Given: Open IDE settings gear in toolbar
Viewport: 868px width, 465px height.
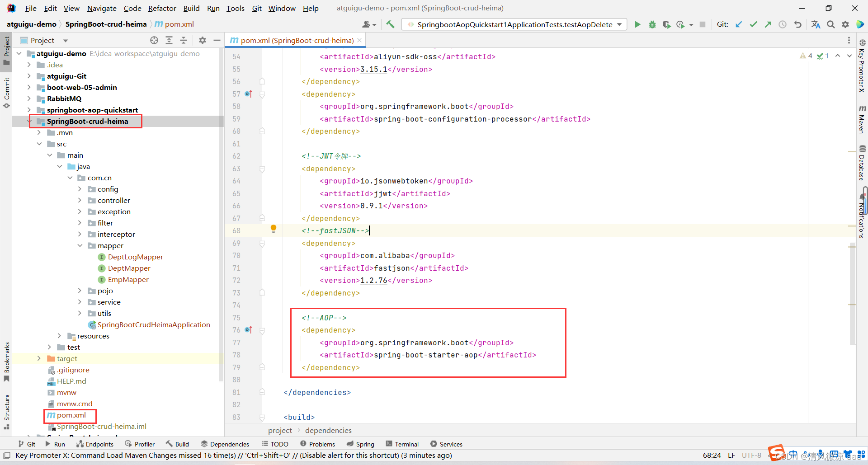Looking at the screenshot, I should point(845,24).
